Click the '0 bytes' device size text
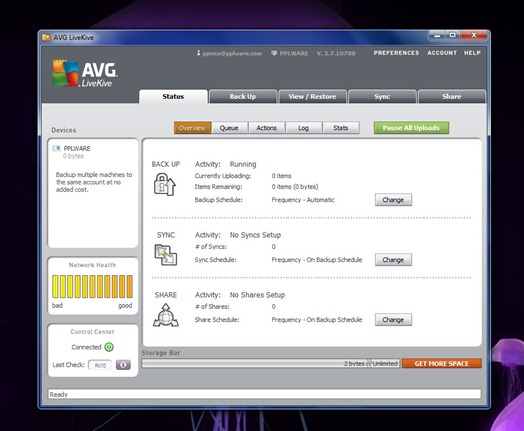The width and height of the screenshot is (524, 431). [73, 156]
